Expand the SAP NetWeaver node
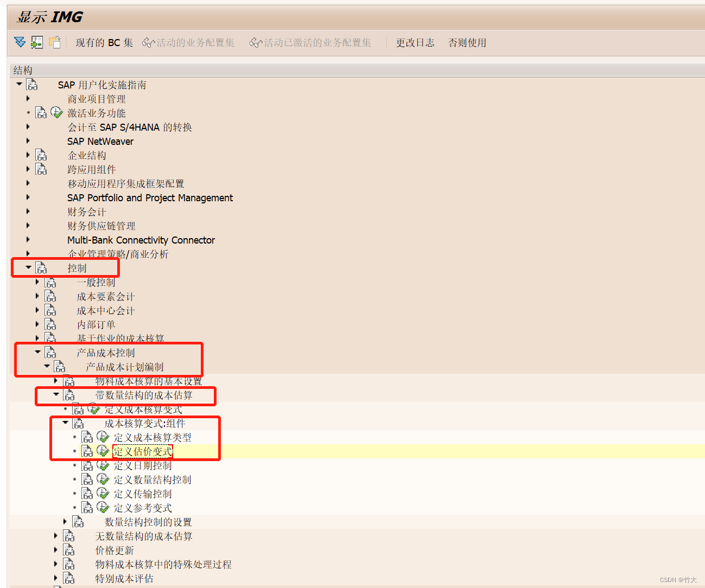This screenshot has height=588, width=705. click(x=28, y=141)
